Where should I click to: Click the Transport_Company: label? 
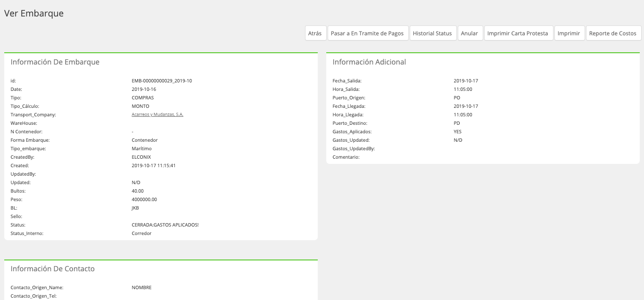pyautogui.click(x=33, y=114)
